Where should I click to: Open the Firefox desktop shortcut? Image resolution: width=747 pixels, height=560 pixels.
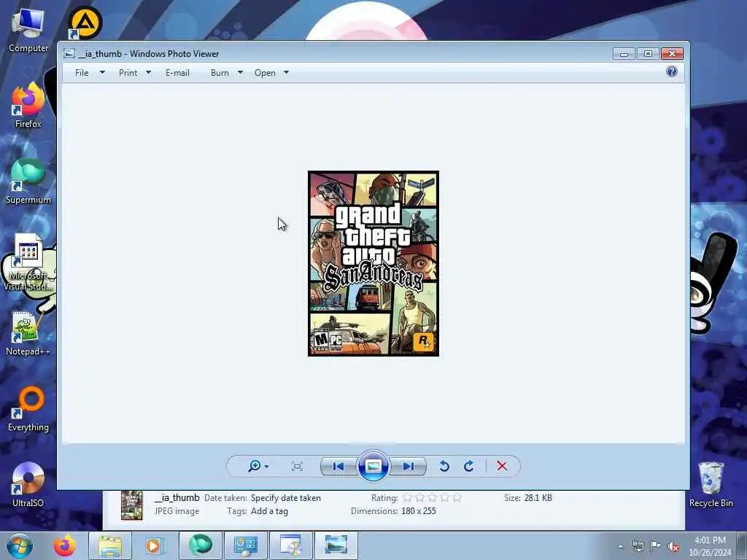28,106
